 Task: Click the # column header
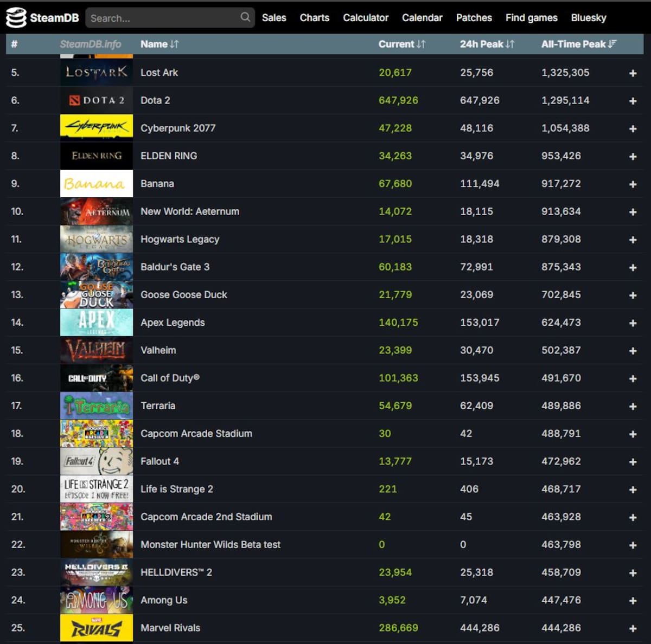click(14, 44)
